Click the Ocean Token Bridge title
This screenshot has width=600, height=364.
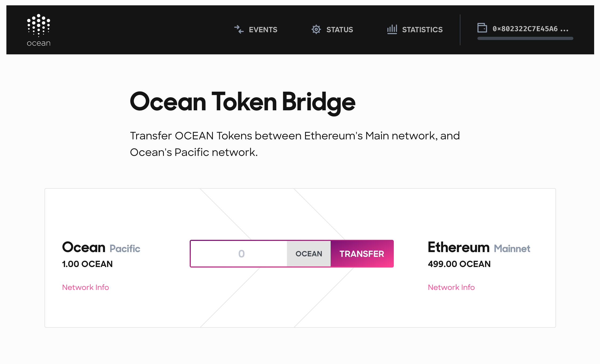[x=242, y=102]
